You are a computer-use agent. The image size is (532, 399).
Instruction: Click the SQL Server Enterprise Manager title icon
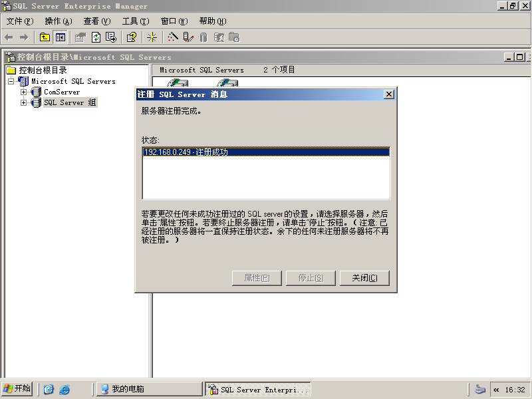[x=7, y=6]
